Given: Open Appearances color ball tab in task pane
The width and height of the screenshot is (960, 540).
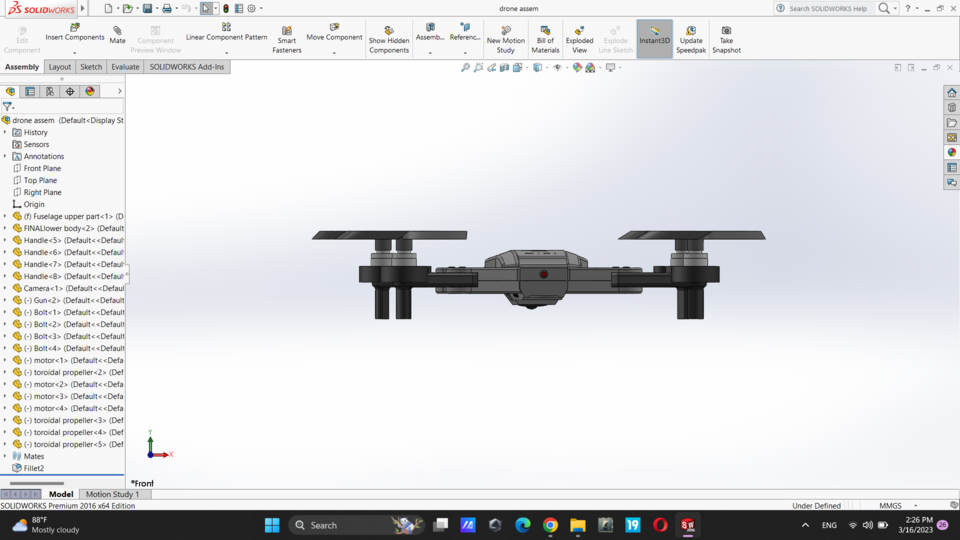Looking at the screenshot, I should coord(951,152).
